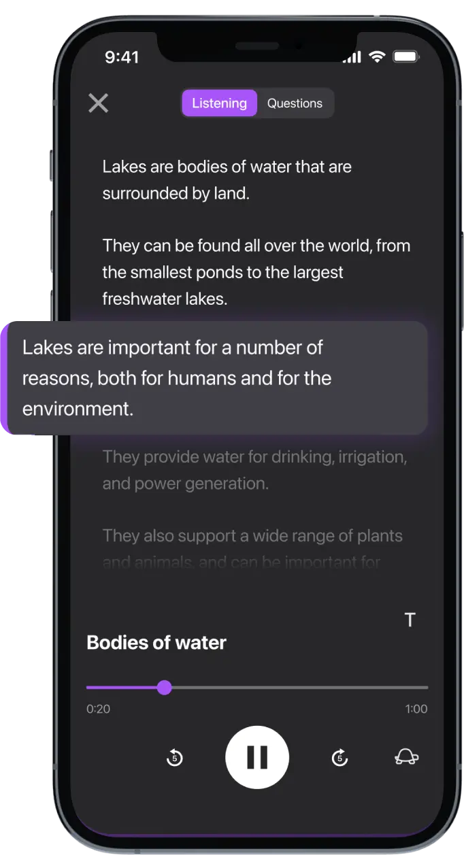The width and height of the screenshot is (466, 868).
Task: Skip forward 5 seconds
Action: (x=339, y=757)
